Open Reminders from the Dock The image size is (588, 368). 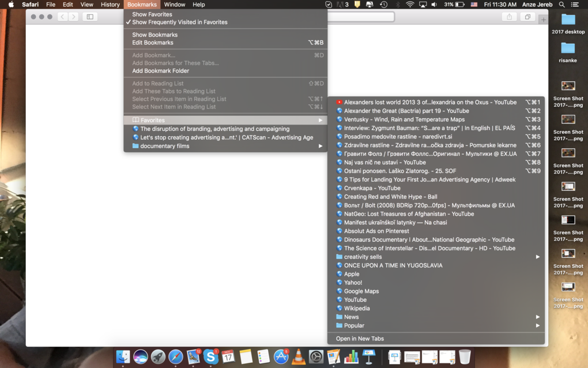coord(263,356)
